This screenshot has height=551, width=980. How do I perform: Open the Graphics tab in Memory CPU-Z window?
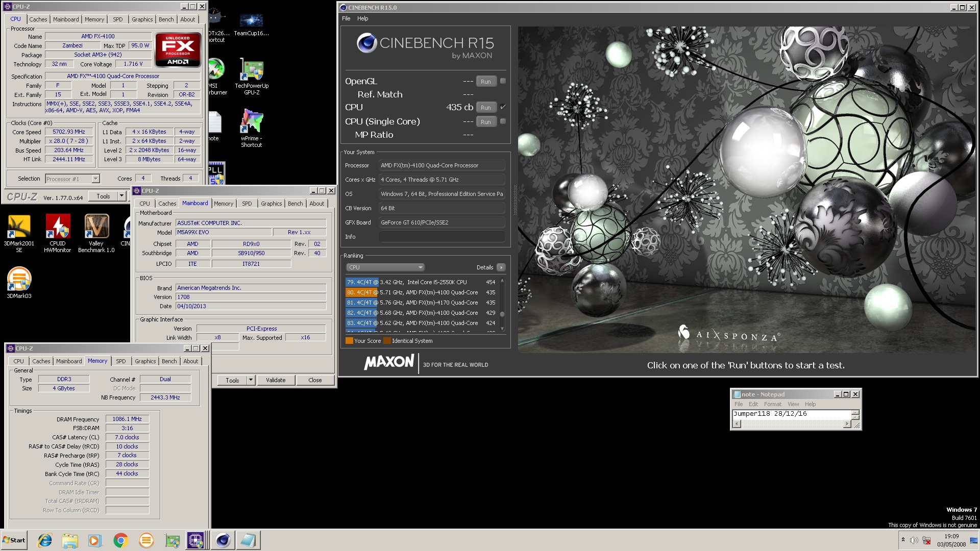145,361
